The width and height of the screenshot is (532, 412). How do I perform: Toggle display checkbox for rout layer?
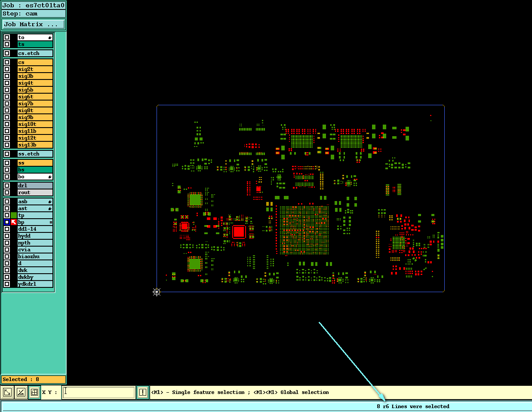[7, 192]
